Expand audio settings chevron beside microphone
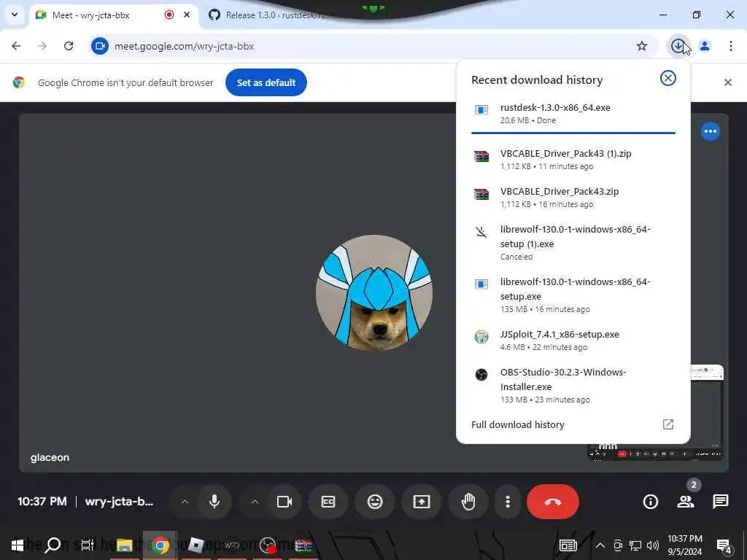 click(185, 502)
